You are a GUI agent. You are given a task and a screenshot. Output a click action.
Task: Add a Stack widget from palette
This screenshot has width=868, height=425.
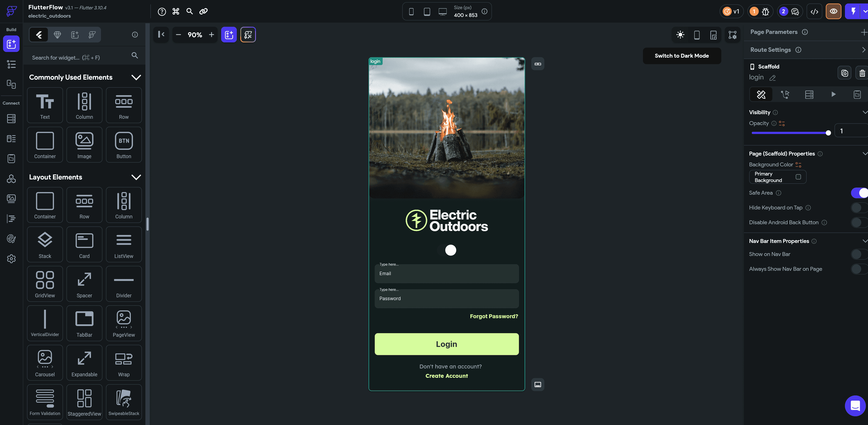[x=45, y=244]
